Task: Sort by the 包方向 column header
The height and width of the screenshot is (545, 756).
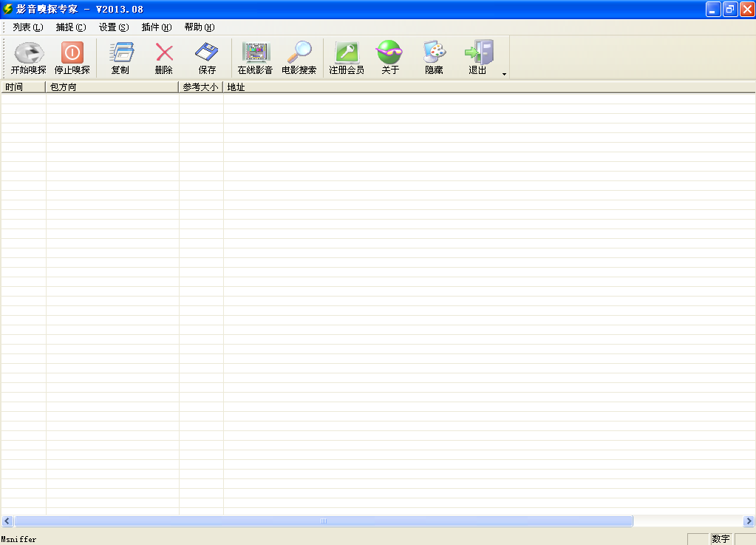Action: (x=112, y=87)
